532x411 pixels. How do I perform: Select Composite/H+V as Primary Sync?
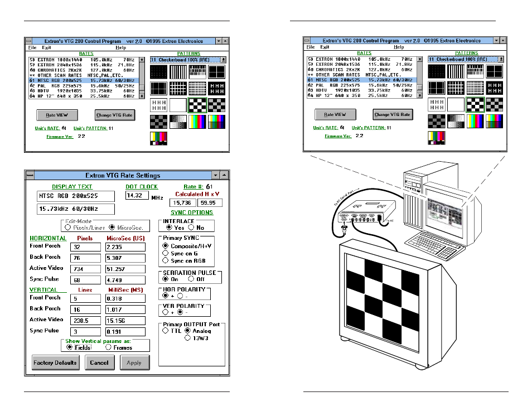coord(165,246)
